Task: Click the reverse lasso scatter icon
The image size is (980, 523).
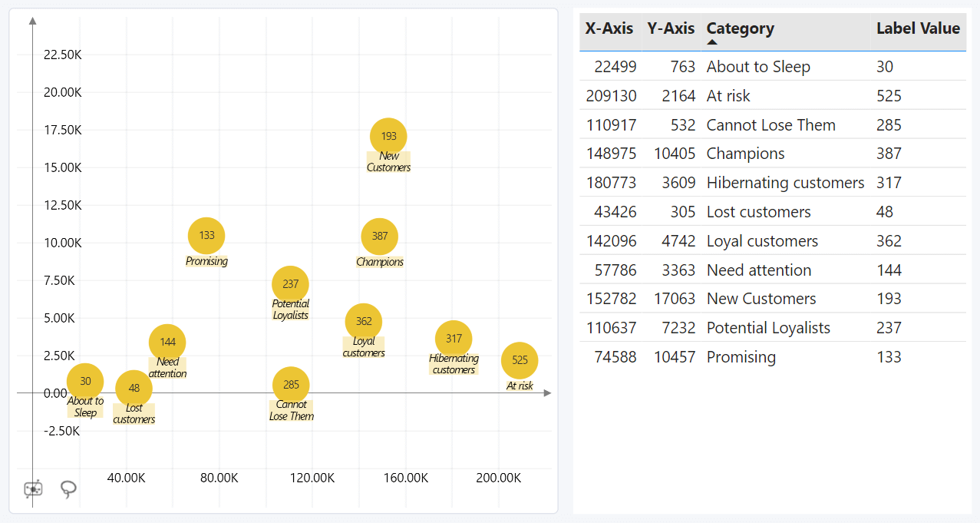Action: [x=34, y=489]
